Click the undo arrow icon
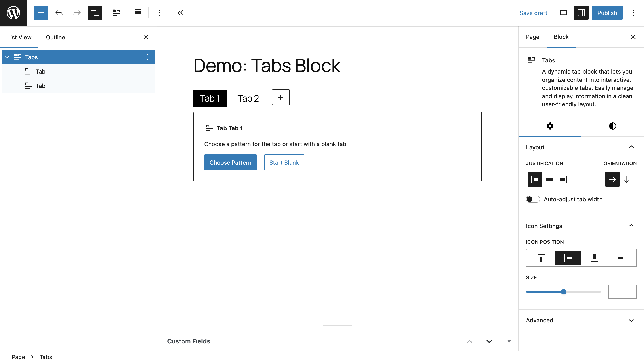The image size is (644, 362). pyautogui.click(x=59, y=13)
